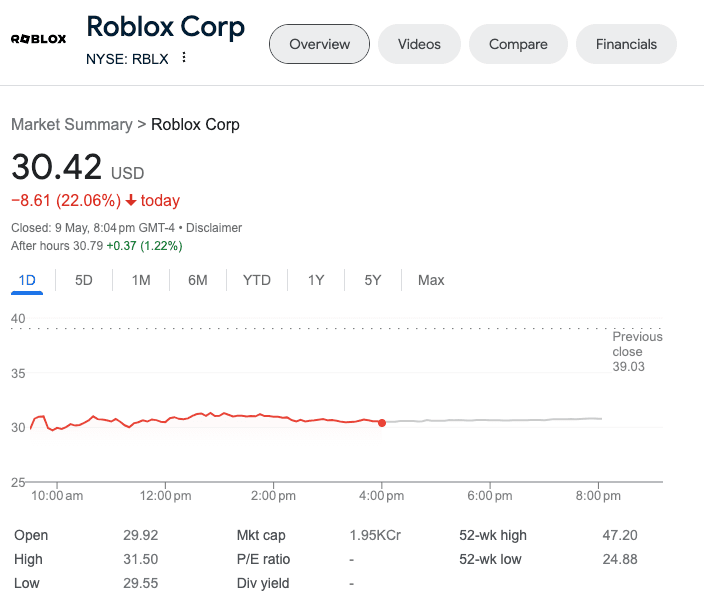Click the red closing price dot on chart
This screenshot has height=602, width=704.
coord(382,422)
